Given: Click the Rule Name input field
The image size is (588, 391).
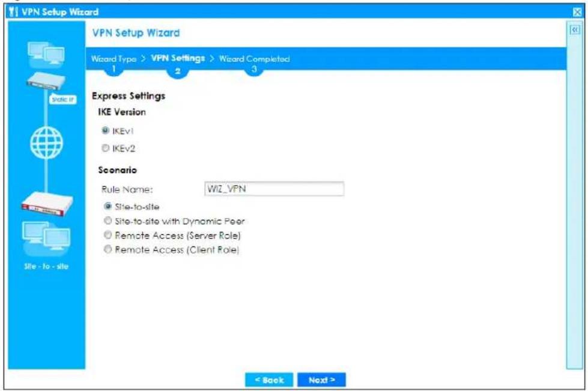Looking at the screenshot, I should coord(274,189).
